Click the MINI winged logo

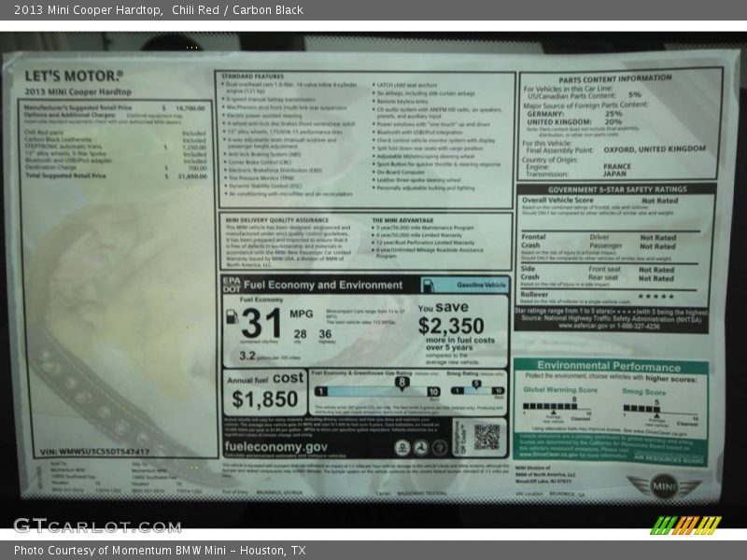click(664, 486)
